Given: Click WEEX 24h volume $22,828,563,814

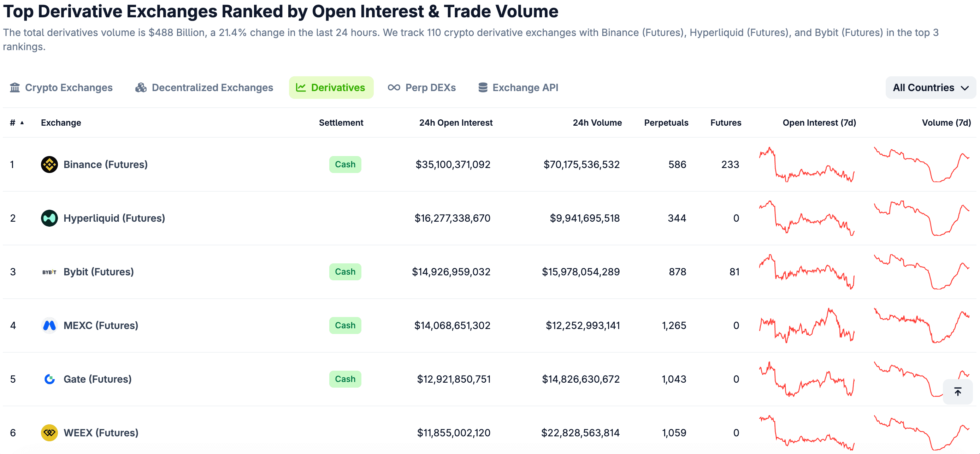Looking at the screenshot, I should [580, 433].
